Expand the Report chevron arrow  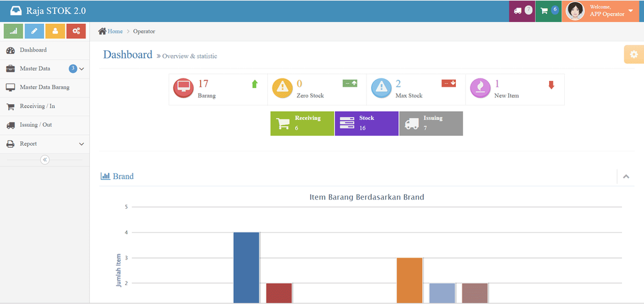coord(81,144)
